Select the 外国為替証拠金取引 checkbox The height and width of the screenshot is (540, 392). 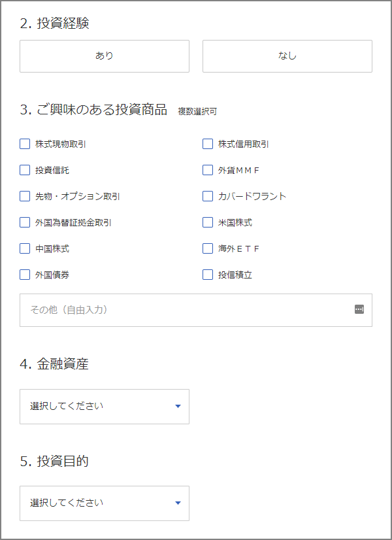coord(25,222)
